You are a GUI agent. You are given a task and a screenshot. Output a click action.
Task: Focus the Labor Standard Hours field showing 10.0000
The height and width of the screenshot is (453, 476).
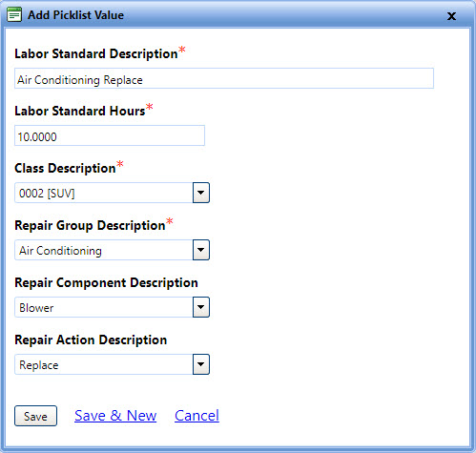pyautogui.click(x=110, y=135)
